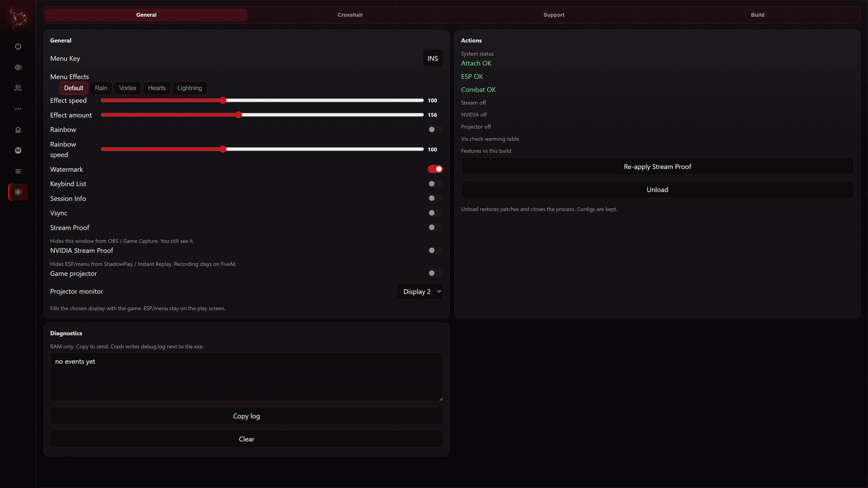Screen dimensions: 868x488
Task: Click the 'Stream off' status text
Action: point(473,103)
